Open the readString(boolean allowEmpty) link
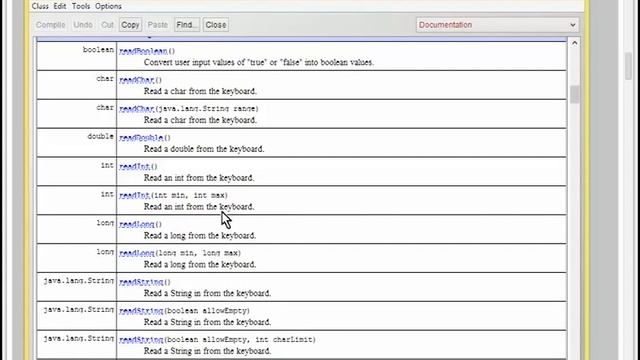640x360 pixels. point(141,311)
